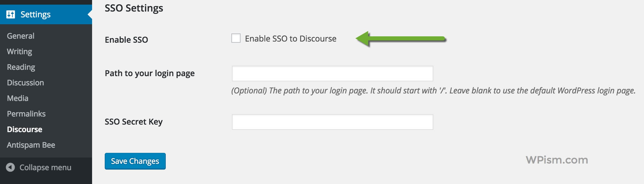Click the SSO Settings heading

coord(134,8)
